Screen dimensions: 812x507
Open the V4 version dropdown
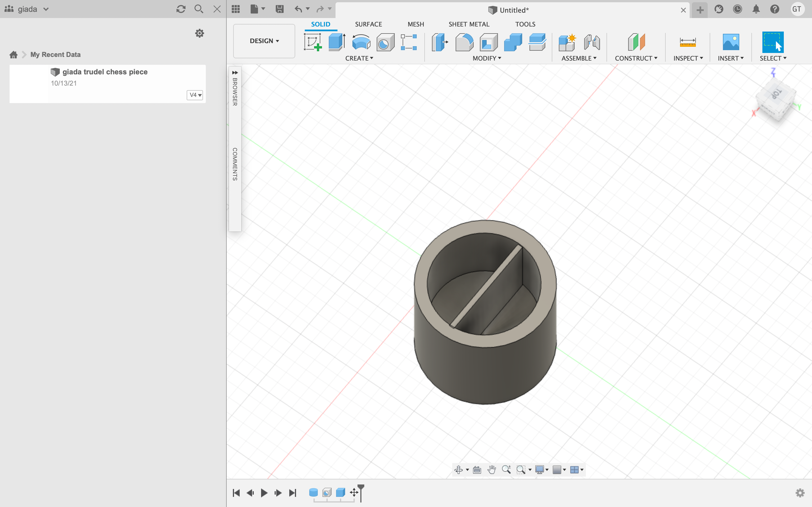coord(195,95)
